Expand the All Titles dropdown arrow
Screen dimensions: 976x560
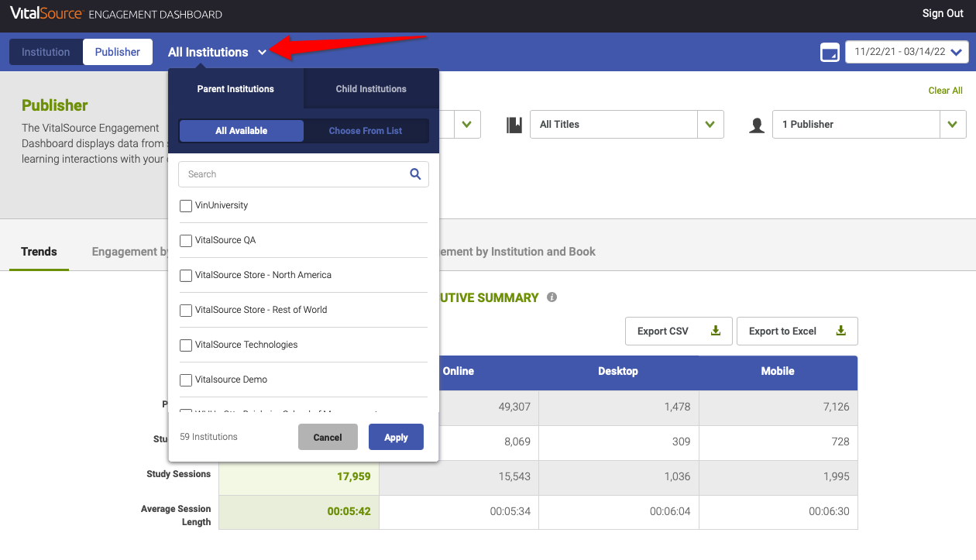(710, 125)
